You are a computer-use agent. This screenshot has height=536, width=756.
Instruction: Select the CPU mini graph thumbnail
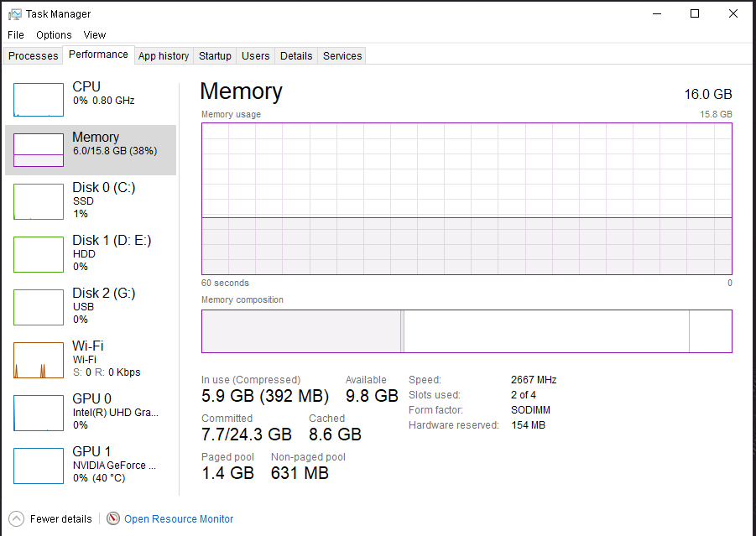pyautogui.click(x=39, y=100)
